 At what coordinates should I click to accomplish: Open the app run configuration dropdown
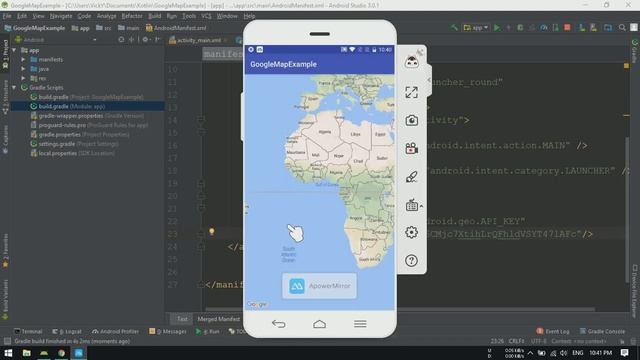click(476, 28)
